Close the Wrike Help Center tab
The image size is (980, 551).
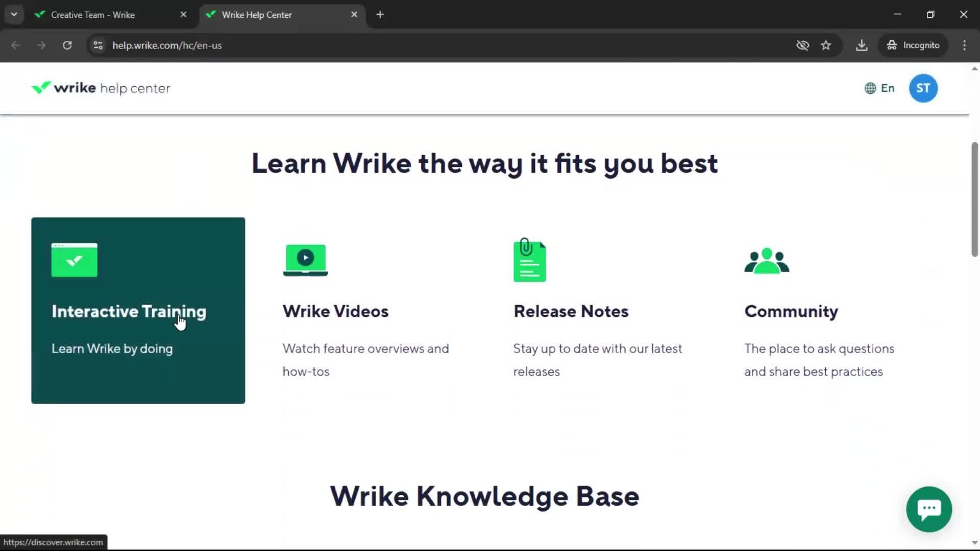354,15
